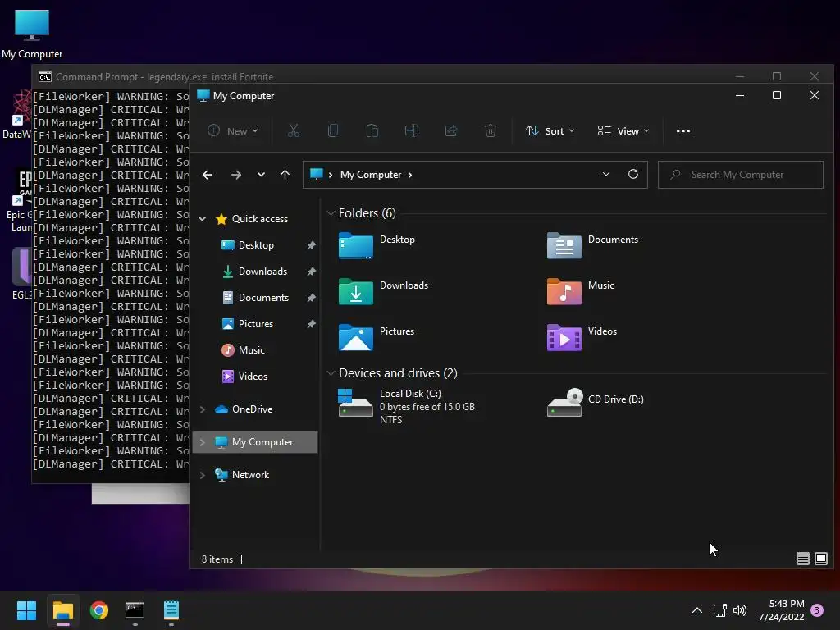Open the notification badge showing 3
This screenshot has width=840, height=630.
[817, 610]
